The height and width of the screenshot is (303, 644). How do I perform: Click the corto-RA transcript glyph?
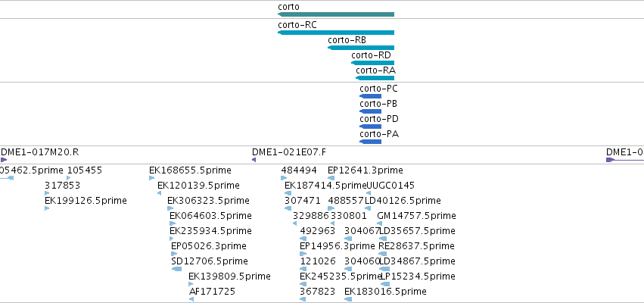(x=375, y=78)
